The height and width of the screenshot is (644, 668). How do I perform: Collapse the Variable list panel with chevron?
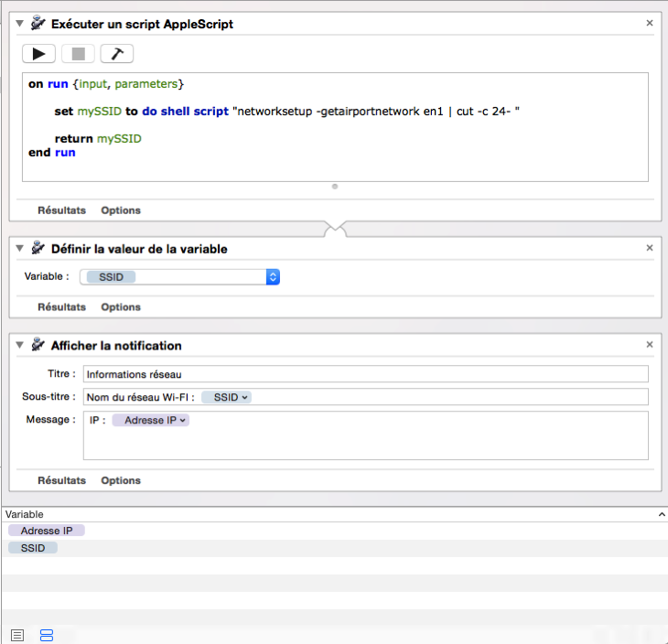662,515
